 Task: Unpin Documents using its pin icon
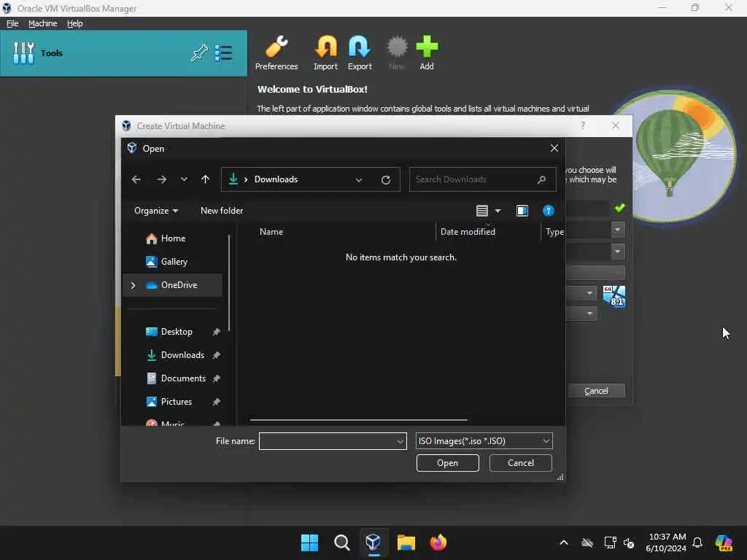(x=216, y=378)
